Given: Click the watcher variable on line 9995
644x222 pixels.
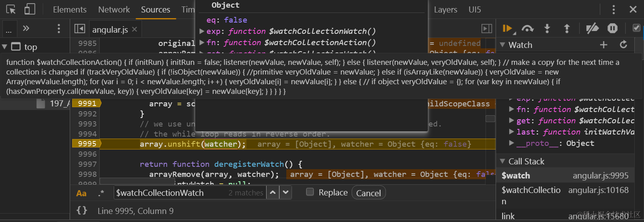Looking at the screenshot, I should pyautogui.click(x=221, y=144).
